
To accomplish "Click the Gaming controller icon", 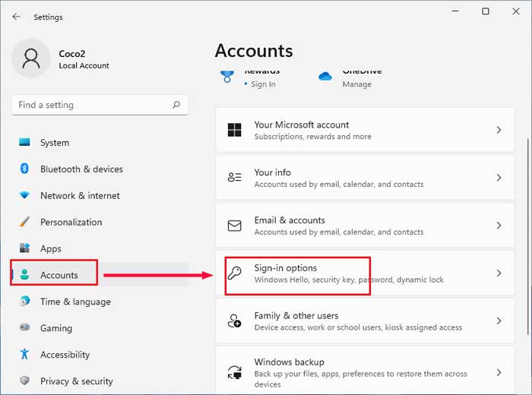I will [24, 327].
